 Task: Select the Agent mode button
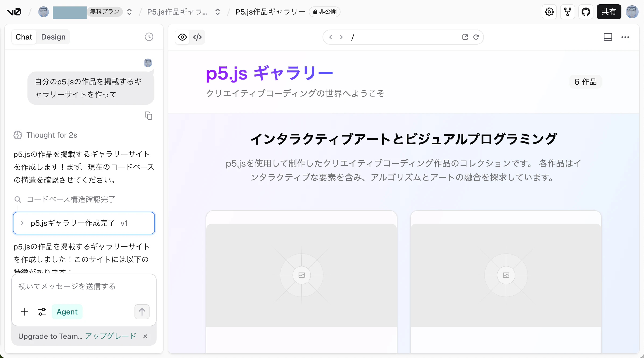coord(67,312)
